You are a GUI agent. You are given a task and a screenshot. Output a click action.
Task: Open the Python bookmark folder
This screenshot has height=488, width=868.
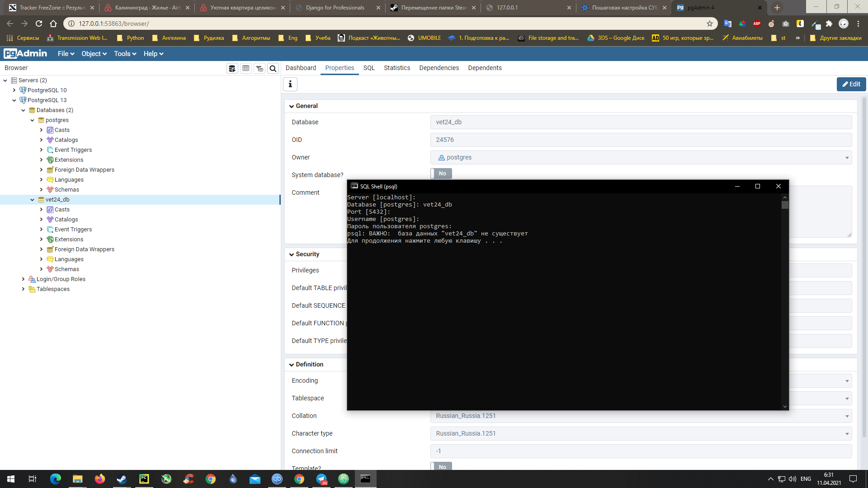[x=131, y=38]
